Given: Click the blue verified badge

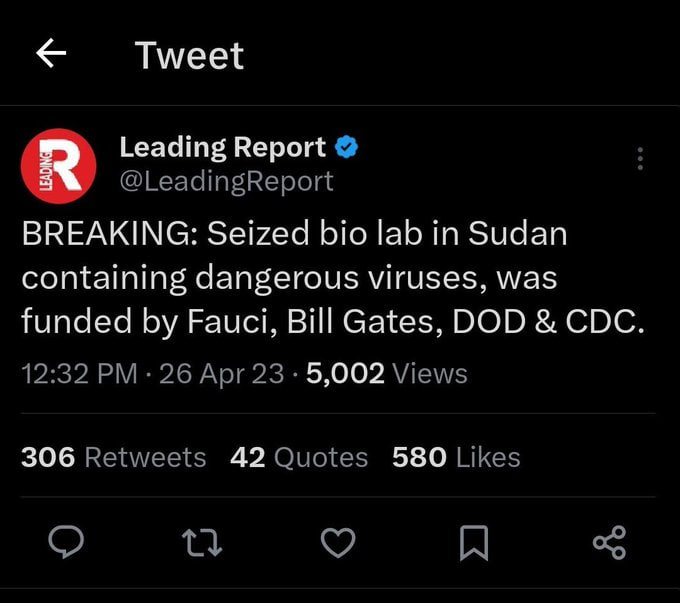Looking at the screenshot, I should [346, 148].
